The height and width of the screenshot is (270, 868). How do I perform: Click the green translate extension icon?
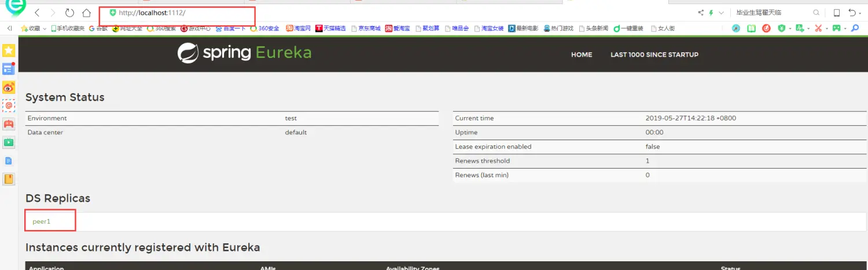800,28
